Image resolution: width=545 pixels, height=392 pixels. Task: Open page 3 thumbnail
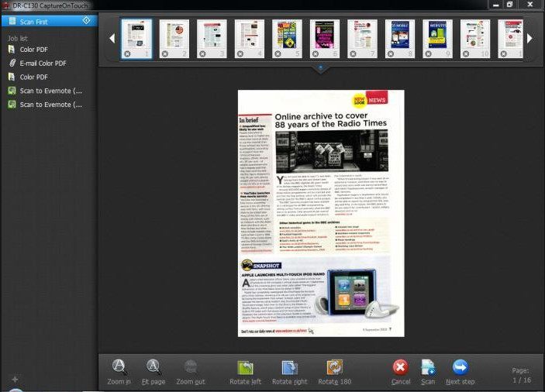(212, 36)
